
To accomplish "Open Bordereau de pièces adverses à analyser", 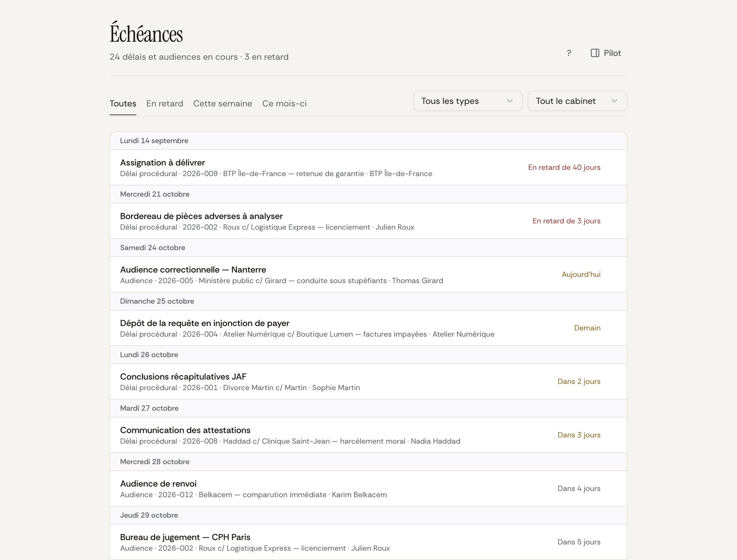I will point(368,221).
